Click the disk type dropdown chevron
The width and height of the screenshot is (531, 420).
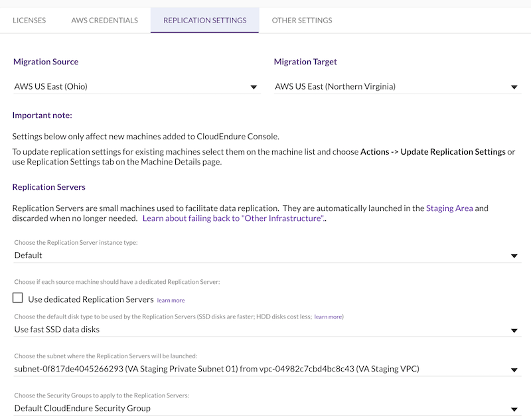(514, 328)
